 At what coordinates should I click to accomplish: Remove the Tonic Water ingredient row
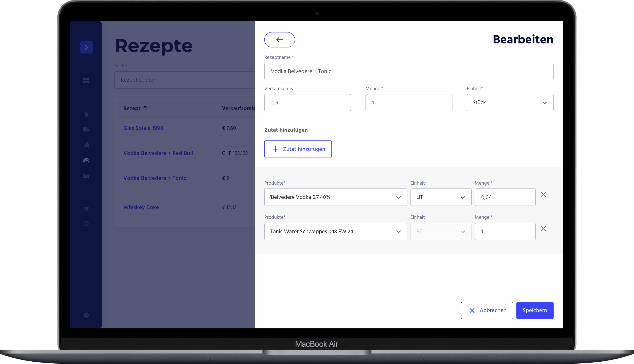coord(543,229)
